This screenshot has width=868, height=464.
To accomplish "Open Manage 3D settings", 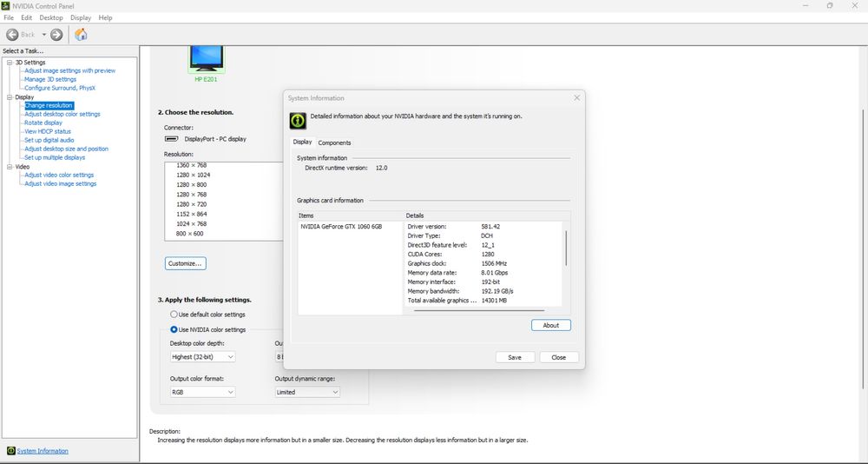I will 50,79.
